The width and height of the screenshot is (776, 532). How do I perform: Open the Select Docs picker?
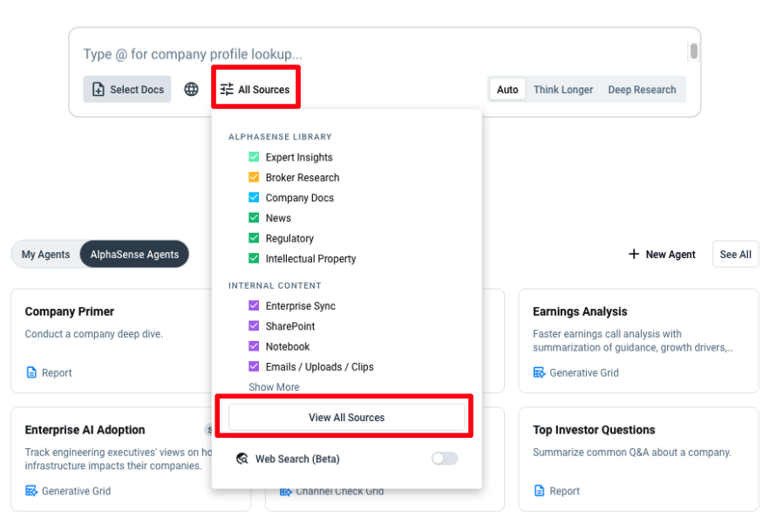pos(127,89)
